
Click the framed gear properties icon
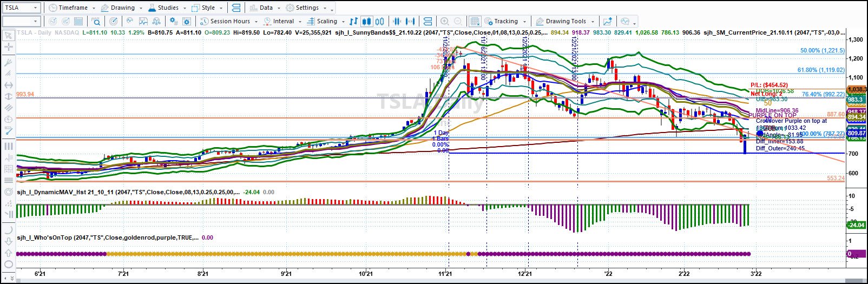pyautogui.click(x=187, y=21)
